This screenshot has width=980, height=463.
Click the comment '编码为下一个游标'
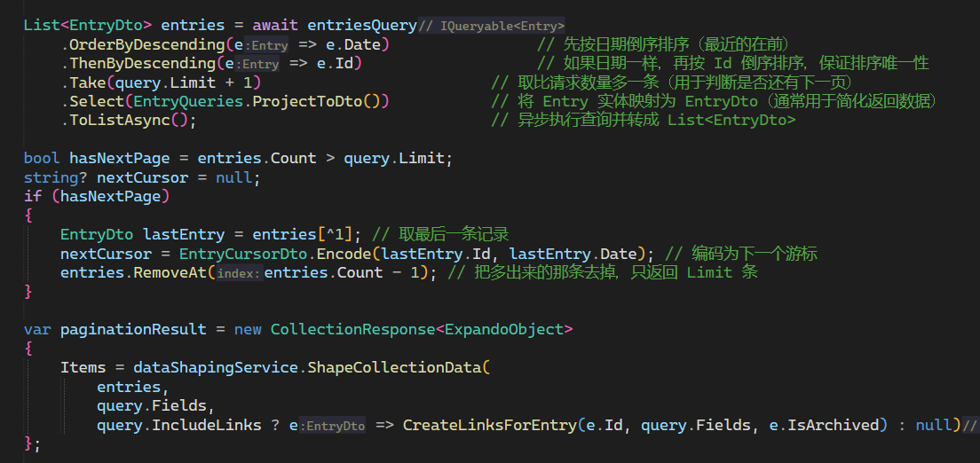pyautogui.click(x=755, y=254)
